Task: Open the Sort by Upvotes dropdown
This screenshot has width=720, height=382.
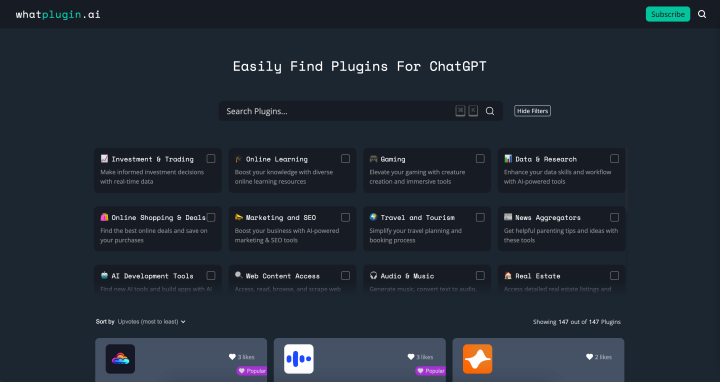Action: point(152,322)
